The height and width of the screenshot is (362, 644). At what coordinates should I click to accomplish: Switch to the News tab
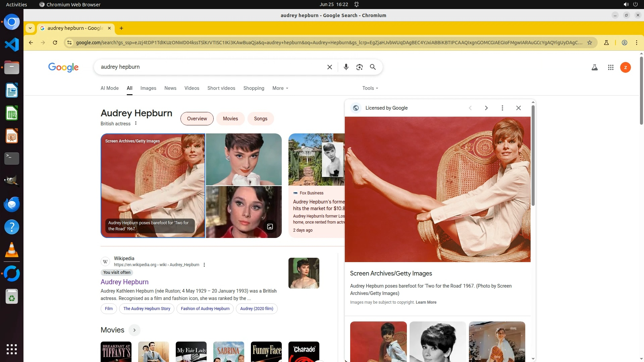pyautogui.click(x=170, y=88)
